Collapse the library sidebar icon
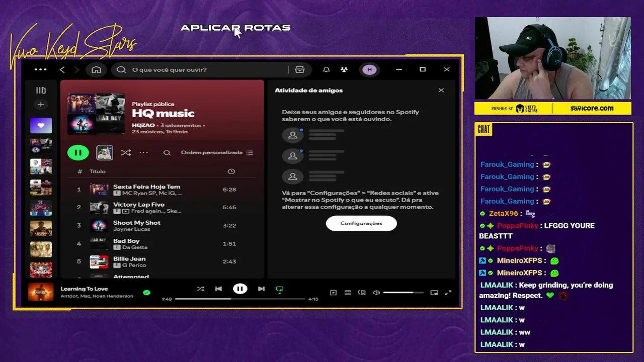This screenshot has height=362, width=644. (41, 90)
